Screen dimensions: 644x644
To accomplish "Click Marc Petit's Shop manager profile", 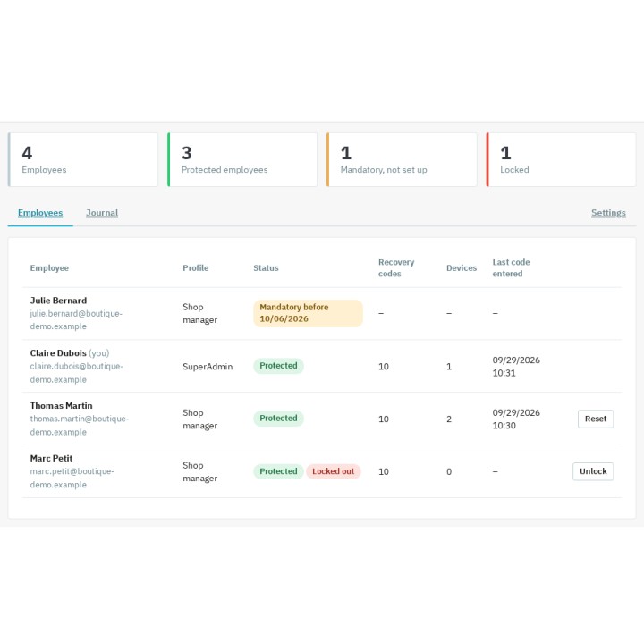I will tap(200, 472).
